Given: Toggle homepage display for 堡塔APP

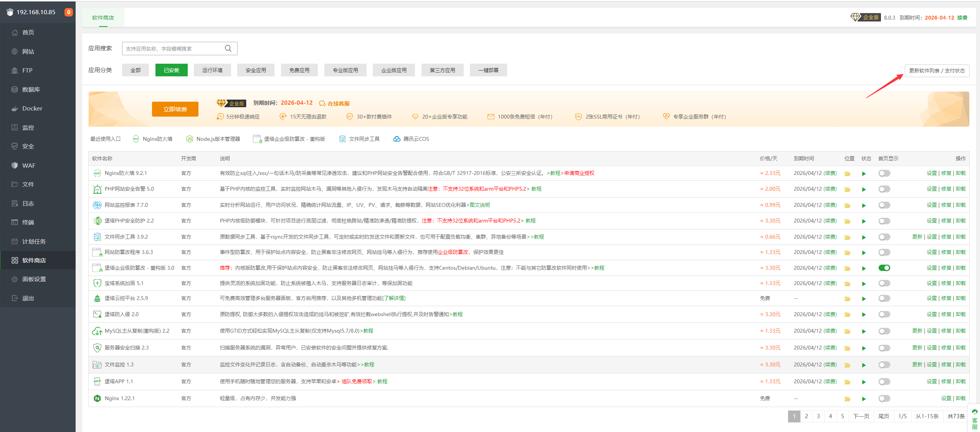Looking at the screenshot, I should (x=884, y=382).
